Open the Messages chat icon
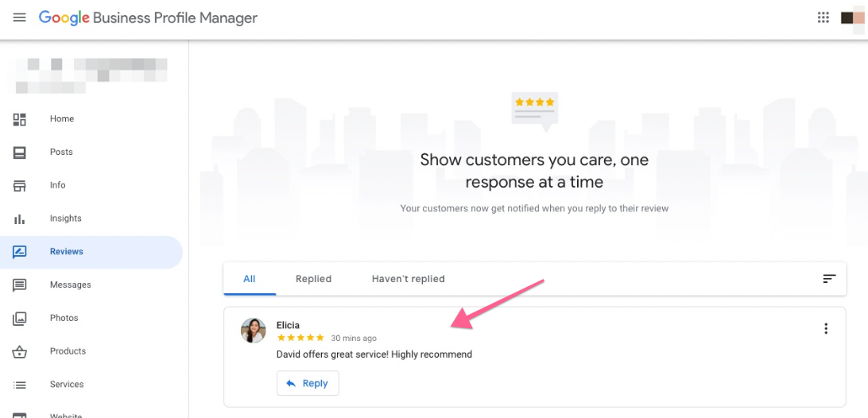Screen dimensions: 868x418 coord(19,285)
